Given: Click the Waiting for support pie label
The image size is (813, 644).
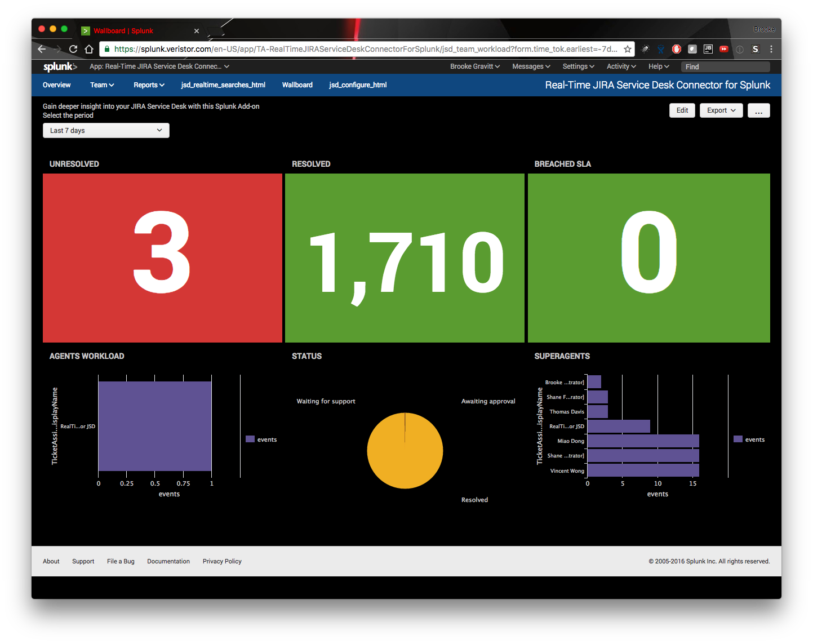Looking at the screenshot, I should 326,401.
